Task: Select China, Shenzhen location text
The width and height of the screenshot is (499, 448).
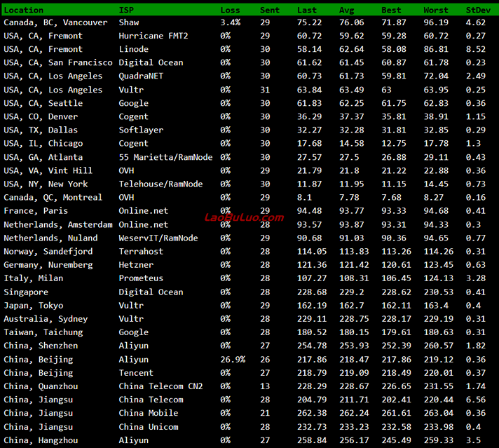Action: pyautogui.click(x=41, y=346)
